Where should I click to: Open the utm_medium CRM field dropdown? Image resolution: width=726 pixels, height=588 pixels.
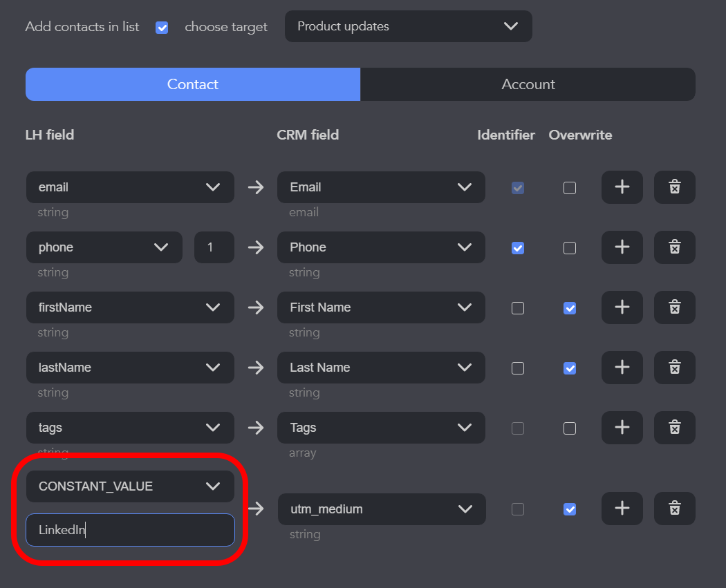381,509
